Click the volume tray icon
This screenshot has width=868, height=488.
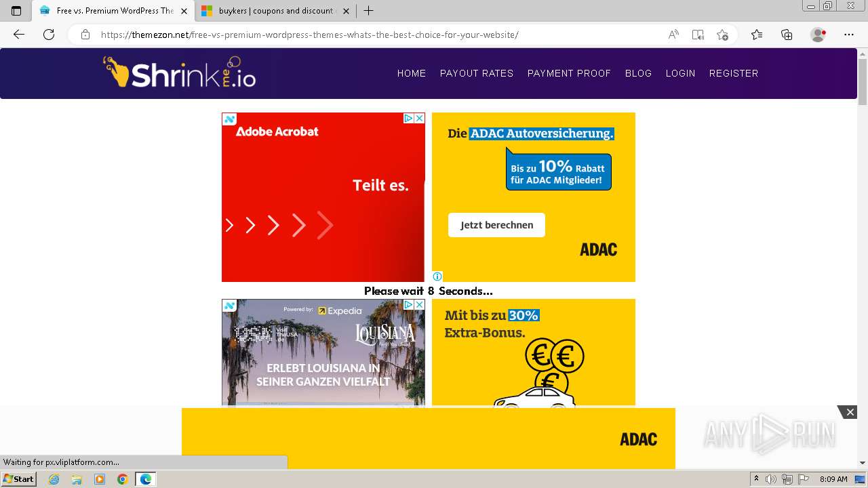(x=772, y=479)
